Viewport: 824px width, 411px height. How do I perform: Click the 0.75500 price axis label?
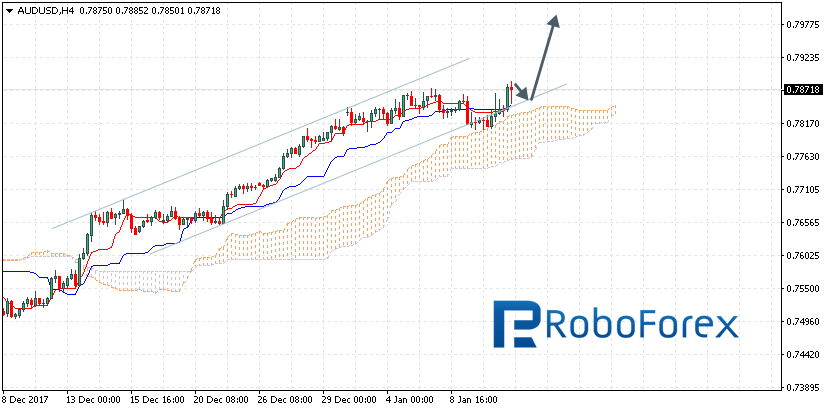(x=801, y=288)
